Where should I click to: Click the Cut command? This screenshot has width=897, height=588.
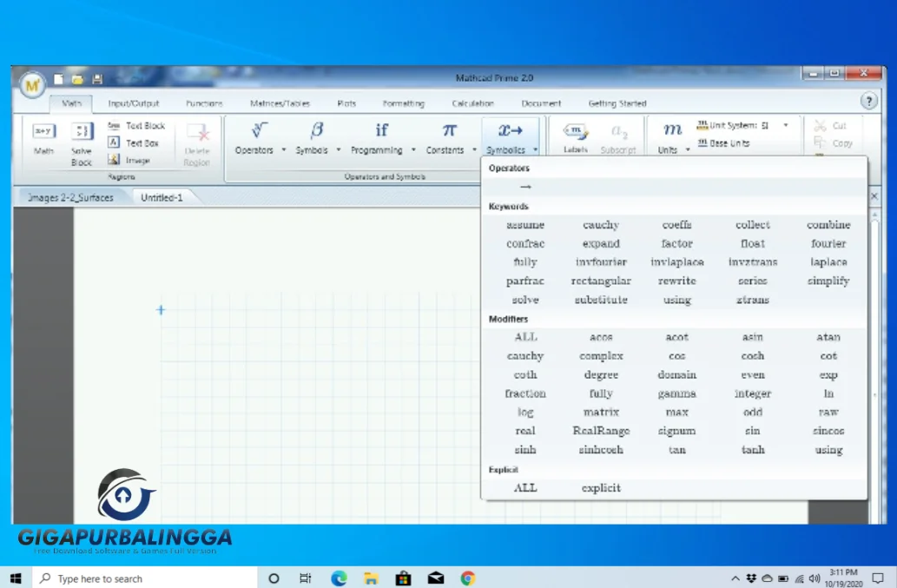(x=831, y=126)
